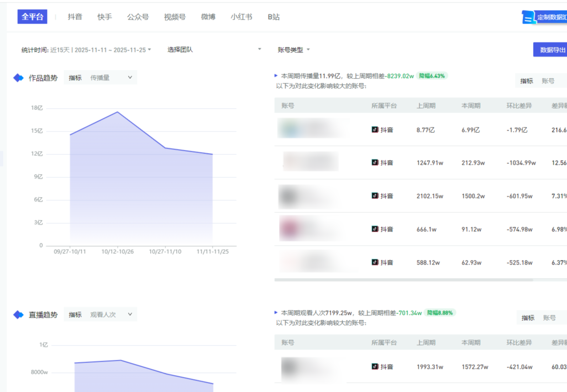Open the 快手 platform tab

104,17
